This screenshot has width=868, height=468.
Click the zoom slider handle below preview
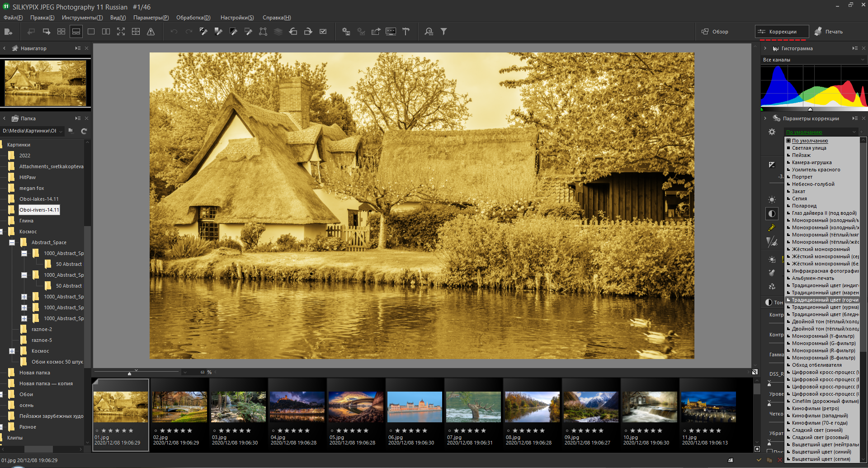129,373
